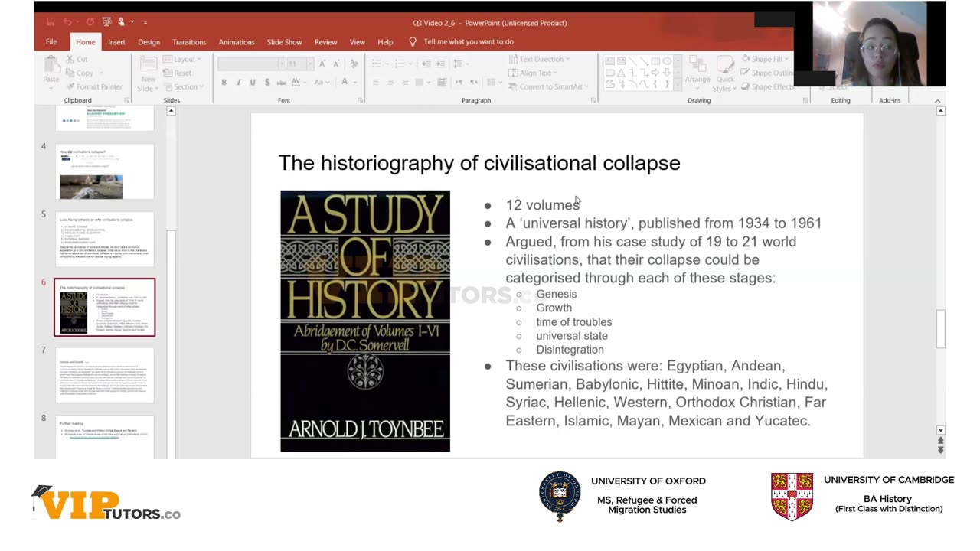Toggle Italic formatting
Image resolution: width=980 pixels, height=551 pixels.
(238, 82)
